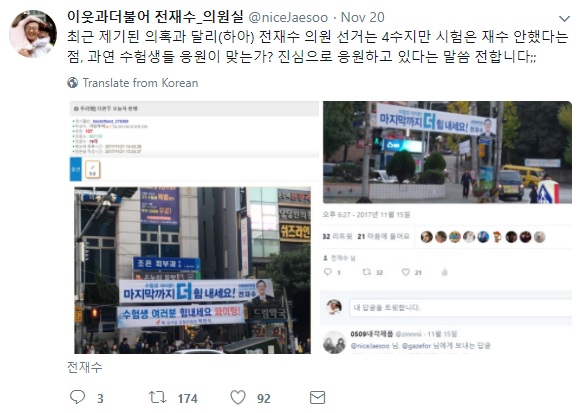Click the Nov 20 timestamp
Image resolution: width=582 pixels, height=413 pixels.
pos(362,17)
